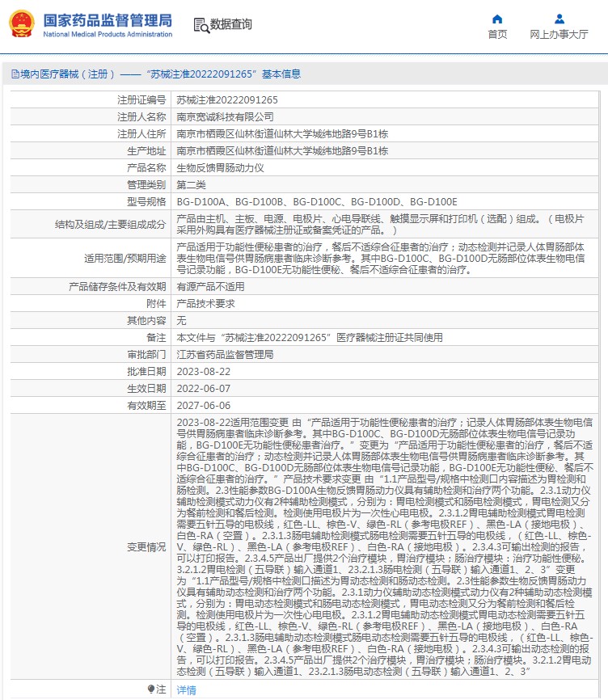Click the 注册人住所 address value
Viewport: 608px width, 700px height.
(282, 134)
